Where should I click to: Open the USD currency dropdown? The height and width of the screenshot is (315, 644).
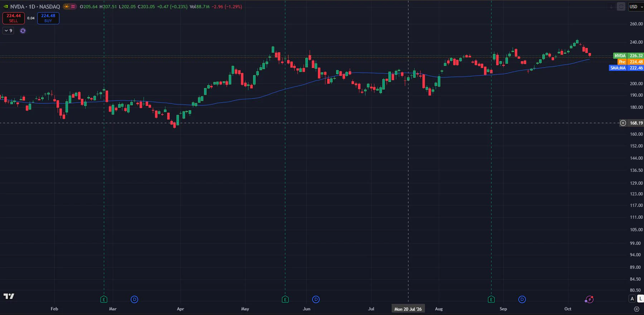(636, 7)
